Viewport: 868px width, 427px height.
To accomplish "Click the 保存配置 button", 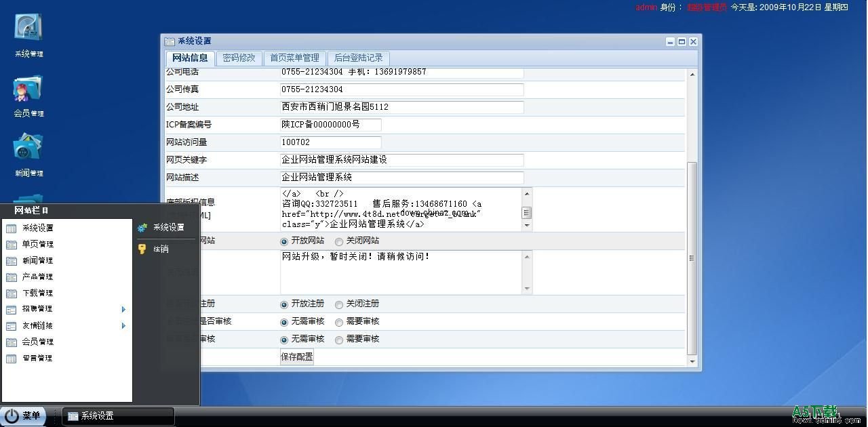I will [296, 356].
